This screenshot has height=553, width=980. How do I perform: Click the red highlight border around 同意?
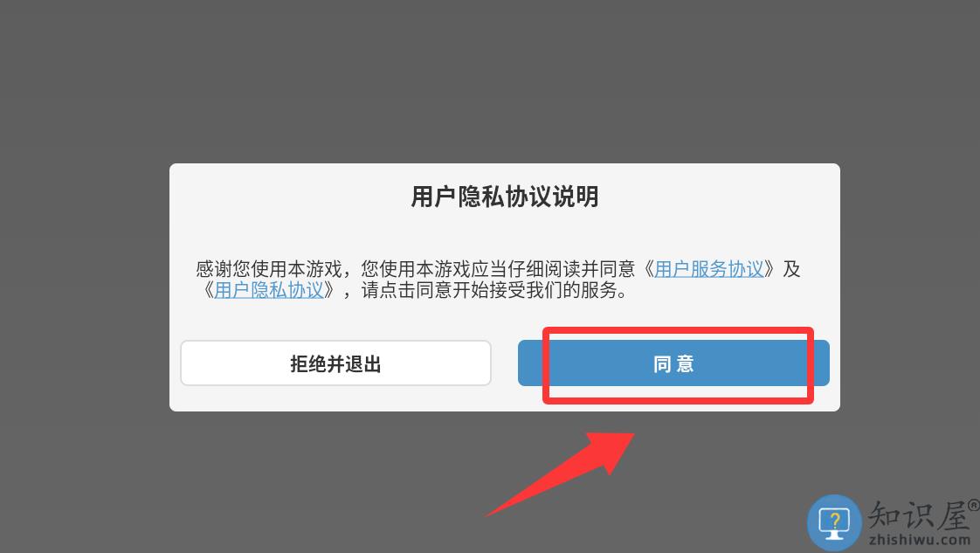(678, 330)
